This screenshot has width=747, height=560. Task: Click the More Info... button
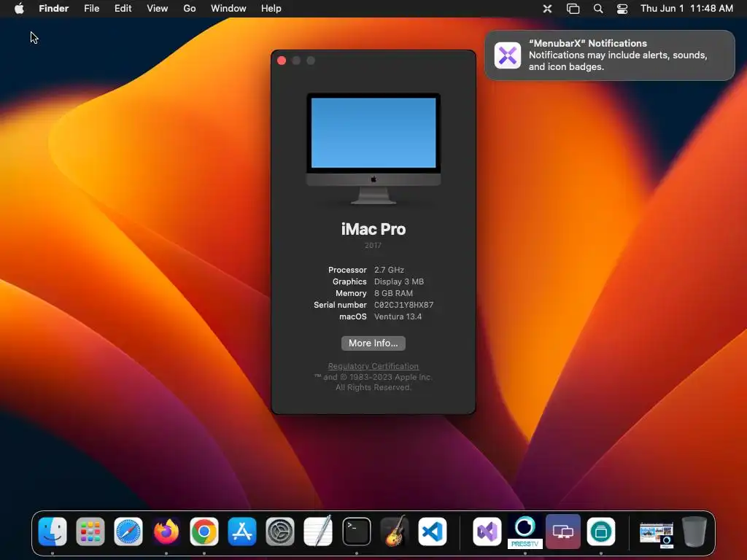[x=373, y=343]
